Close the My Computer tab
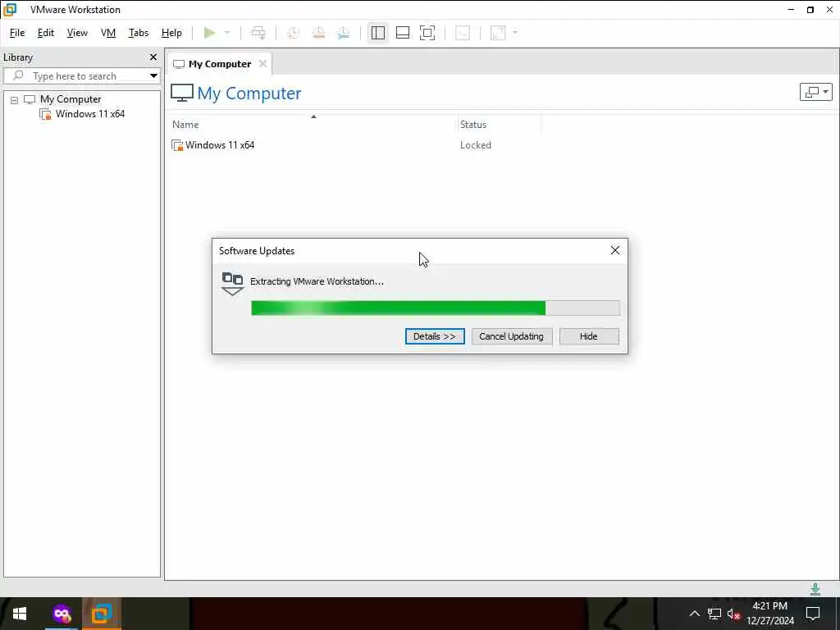This screenshot has width=840, height=630. [262, 64]
